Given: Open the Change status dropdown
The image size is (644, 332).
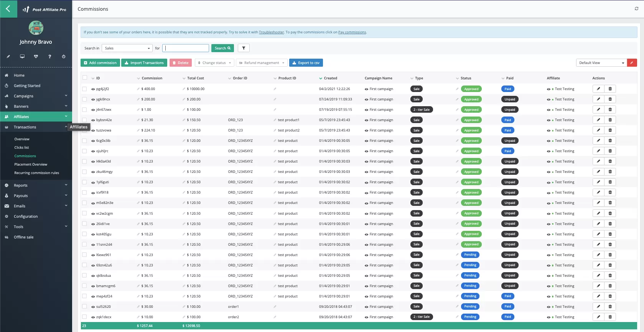Looking at the screenshot, I should (214, 63).
